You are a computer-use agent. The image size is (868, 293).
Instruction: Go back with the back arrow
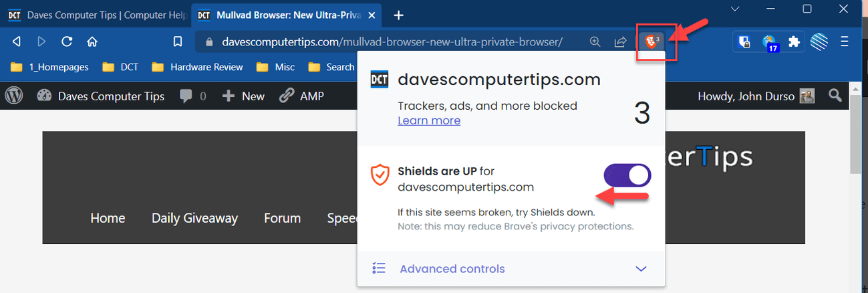(x=17, y=41)
